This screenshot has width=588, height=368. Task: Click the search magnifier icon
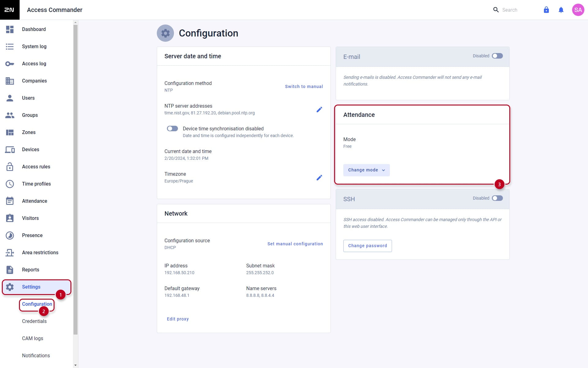click(496, 10)
